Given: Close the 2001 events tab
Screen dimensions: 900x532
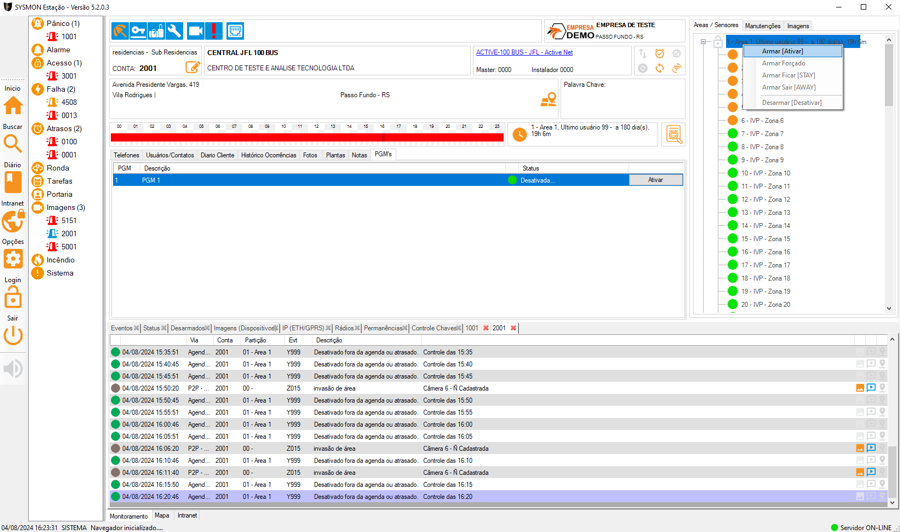Looking at the screenshot, I should pyautogui.click(x=513, y=328).
